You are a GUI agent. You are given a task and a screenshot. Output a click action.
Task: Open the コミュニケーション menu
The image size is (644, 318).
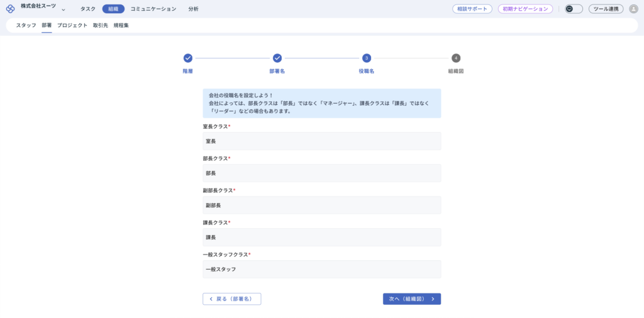pyautogui.click(x=153, y=9)
